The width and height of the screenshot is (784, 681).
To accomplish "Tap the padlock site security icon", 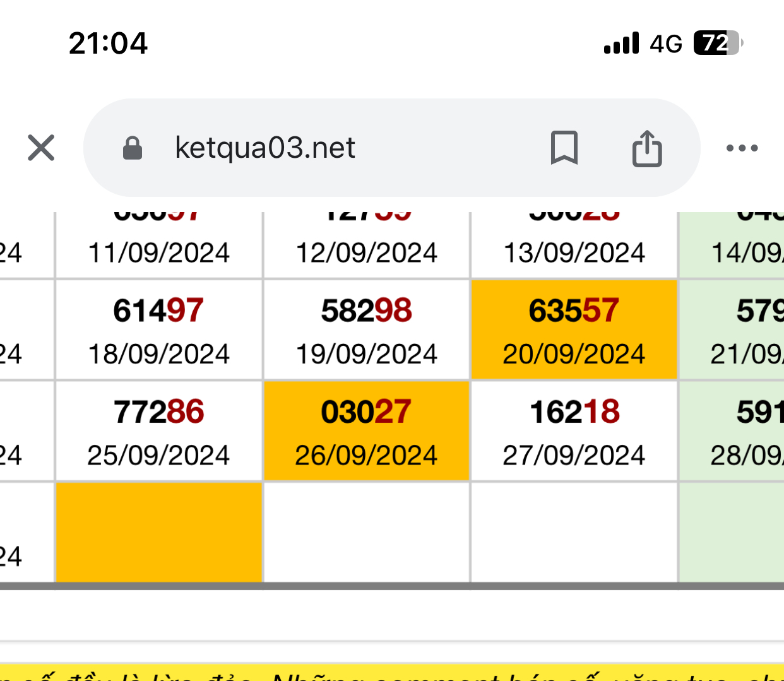I will point(132,148).
